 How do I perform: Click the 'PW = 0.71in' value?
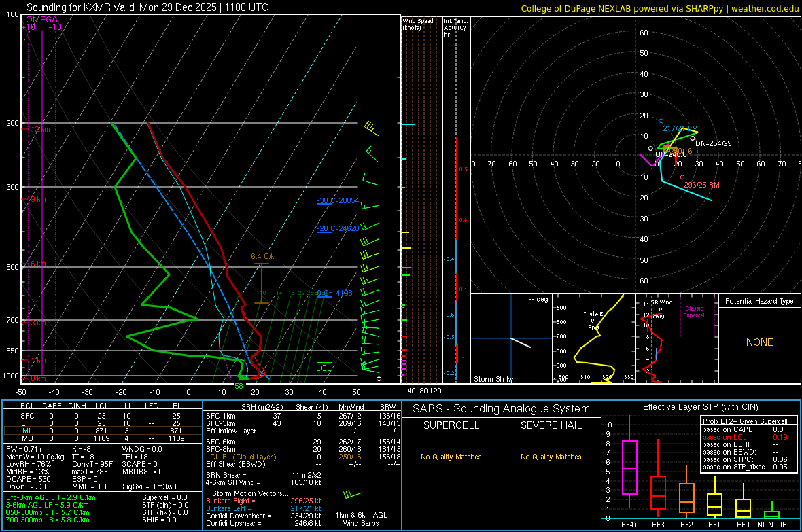click(x=25, y=449)
